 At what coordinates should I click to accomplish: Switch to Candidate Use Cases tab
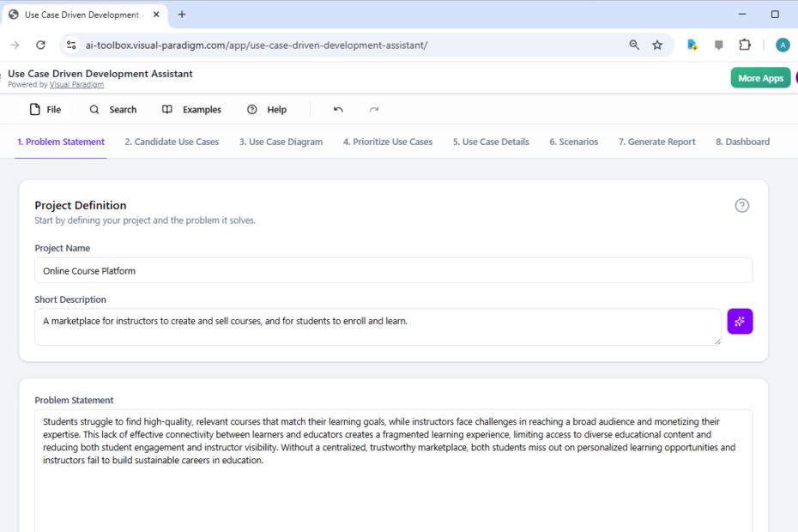click(172, 142)
